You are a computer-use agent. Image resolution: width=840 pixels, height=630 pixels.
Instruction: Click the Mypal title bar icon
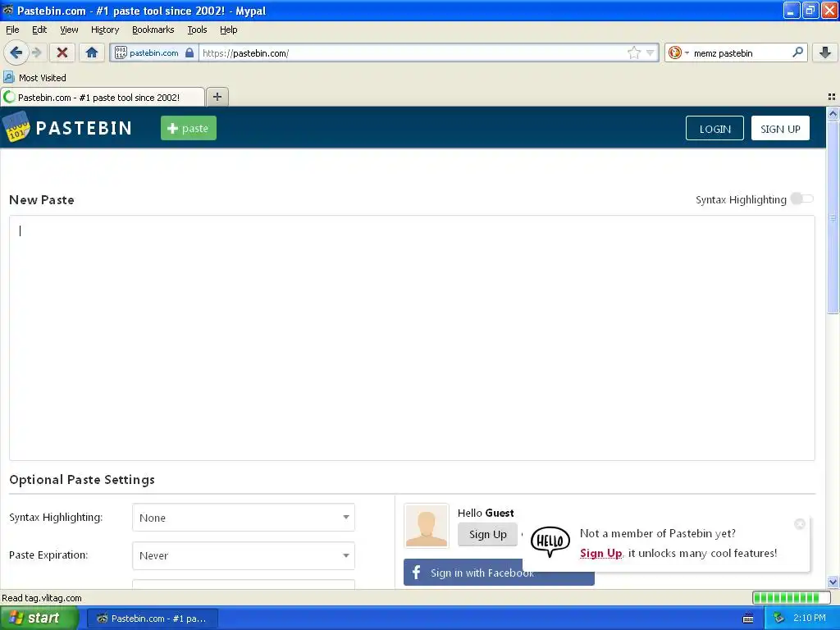[8, 10]
